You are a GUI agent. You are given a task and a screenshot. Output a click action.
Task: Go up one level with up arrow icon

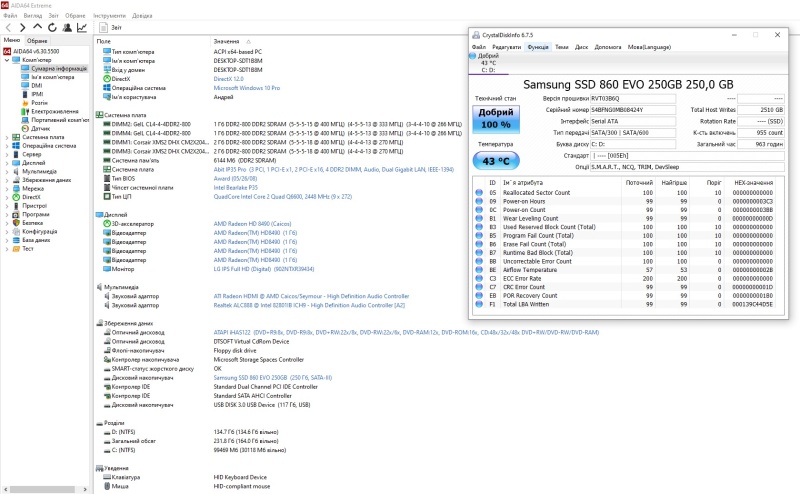click(37, 27)
